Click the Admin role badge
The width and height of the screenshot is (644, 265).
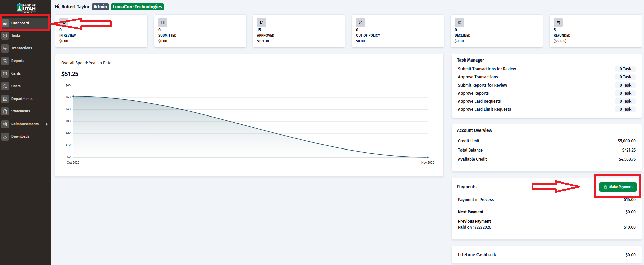coord(100,7)
